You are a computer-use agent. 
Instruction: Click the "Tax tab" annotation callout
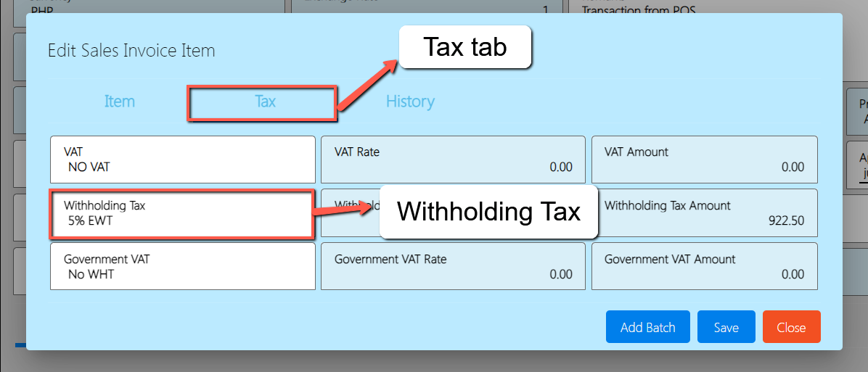pos(465,47)
